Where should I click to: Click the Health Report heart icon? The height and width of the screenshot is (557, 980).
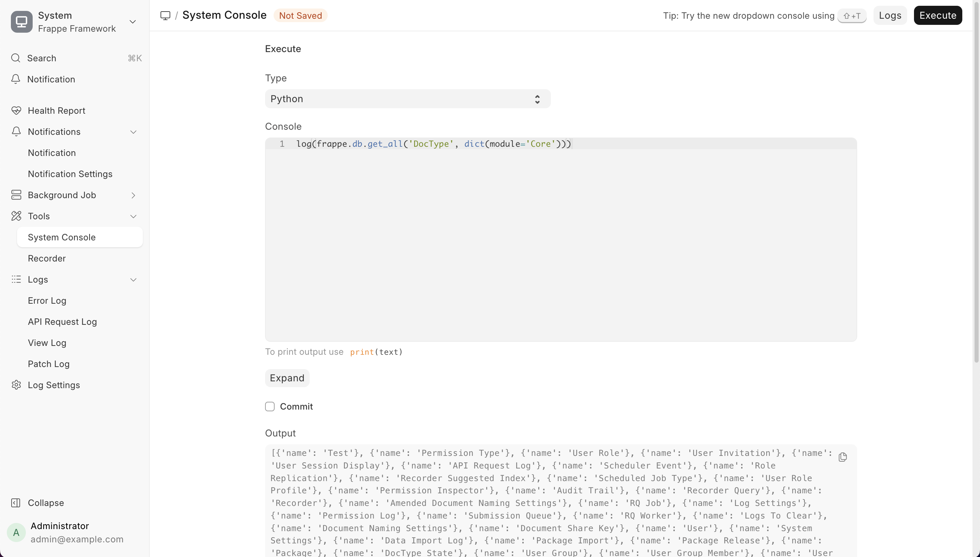[16, 111]
